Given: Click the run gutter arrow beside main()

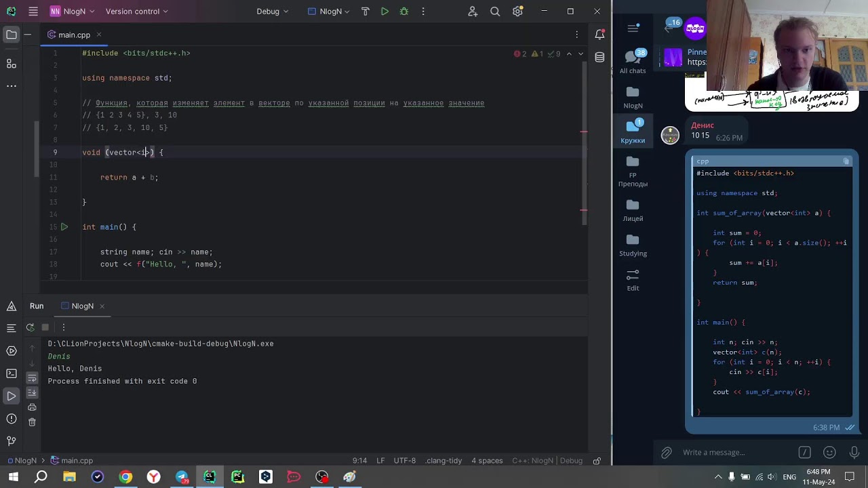Looking at the screenshot, I should 64,227.
